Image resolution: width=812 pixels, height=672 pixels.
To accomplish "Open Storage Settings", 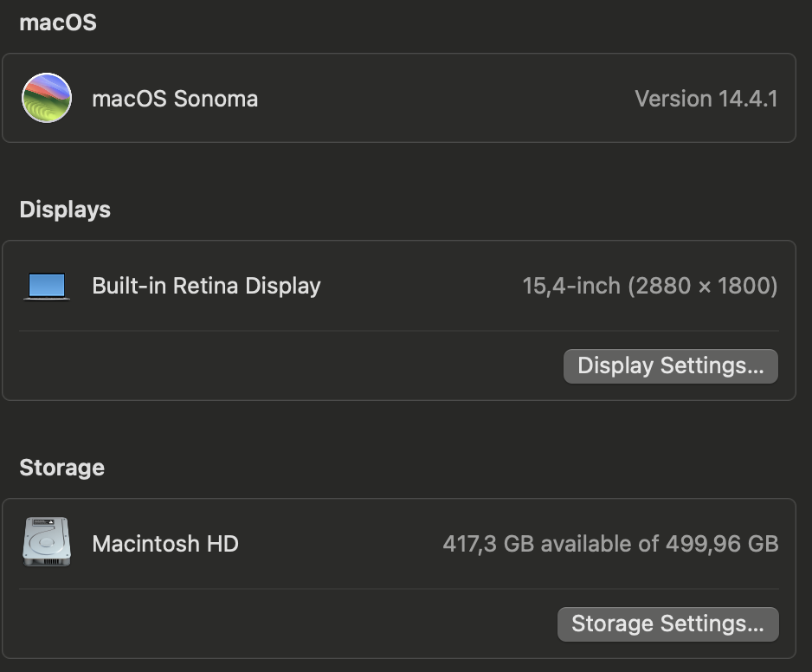I will (x=667, y=624).
